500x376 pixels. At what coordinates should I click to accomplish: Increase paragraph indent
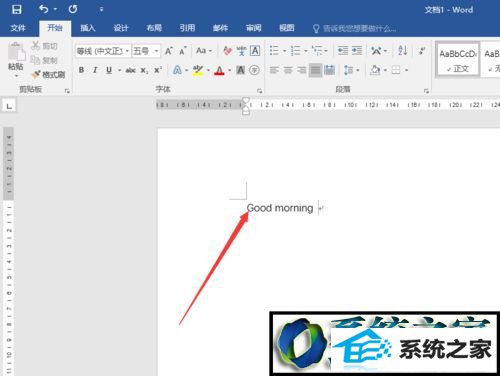[357, 51]
